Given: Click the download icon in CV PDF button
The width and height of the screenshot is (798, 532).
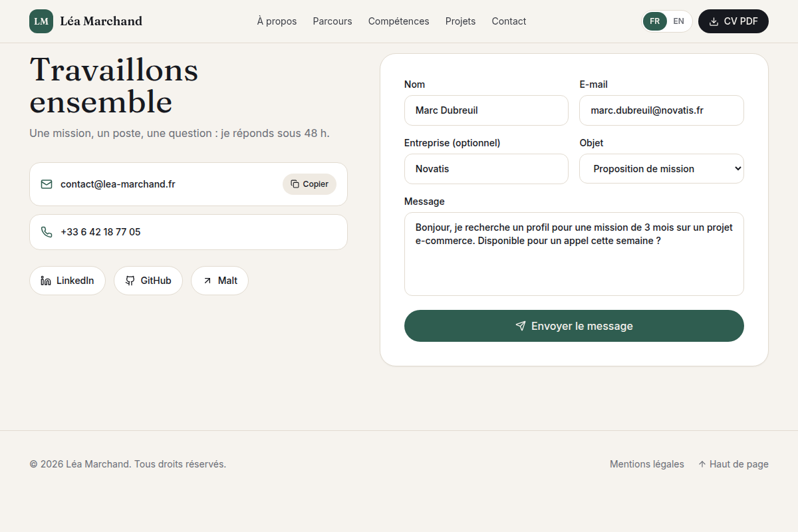Looking at the screenshot, I should tap(714, 21).
